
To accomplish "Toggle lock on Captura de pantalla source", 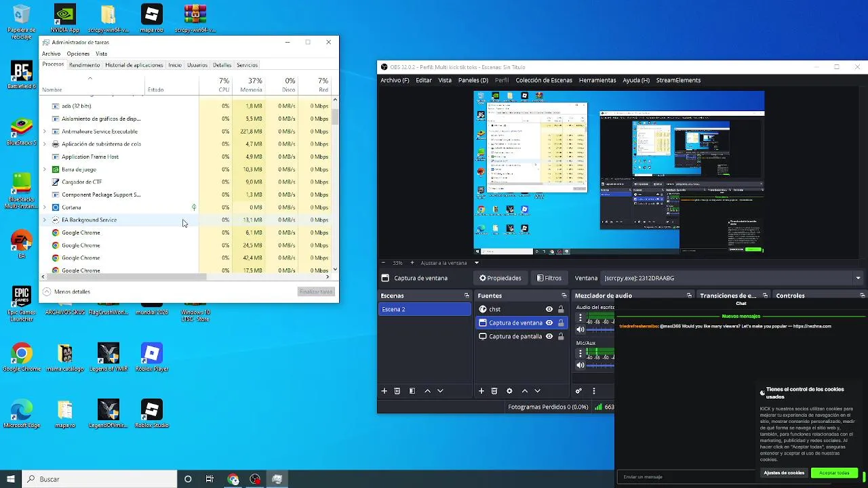I will coord(561,336).
